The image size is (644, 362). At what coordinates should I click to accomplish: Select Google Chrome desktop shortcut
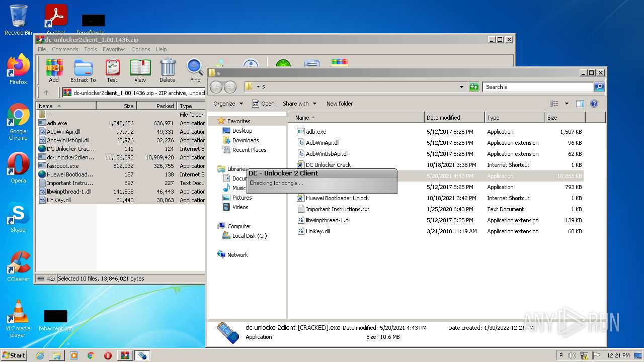[18, 122]
